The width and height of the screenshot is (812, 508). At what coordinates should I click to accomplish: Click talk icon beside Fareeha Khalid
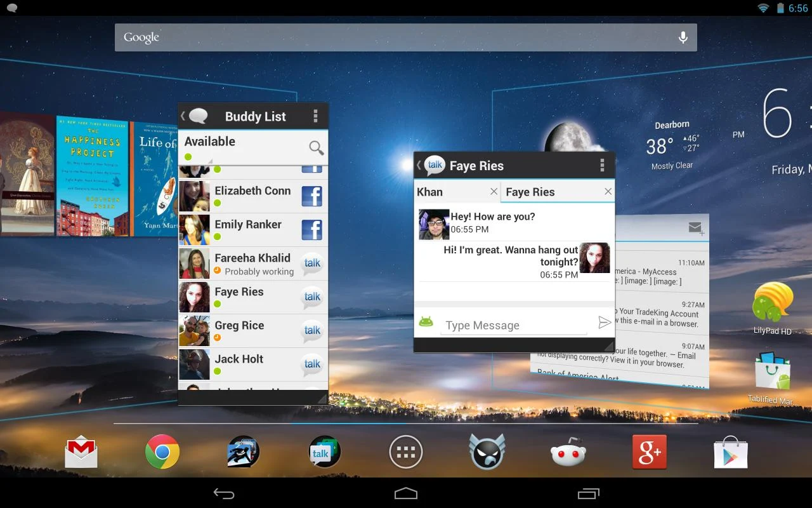click(x=312, y=264)
